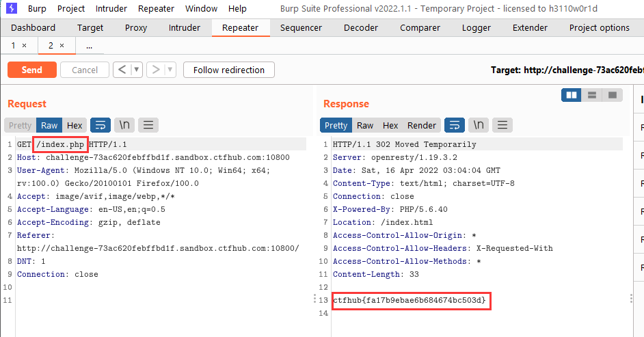Open the back history dropdown arrow
This screenshot has width=644, height=337.
(137, 70)
